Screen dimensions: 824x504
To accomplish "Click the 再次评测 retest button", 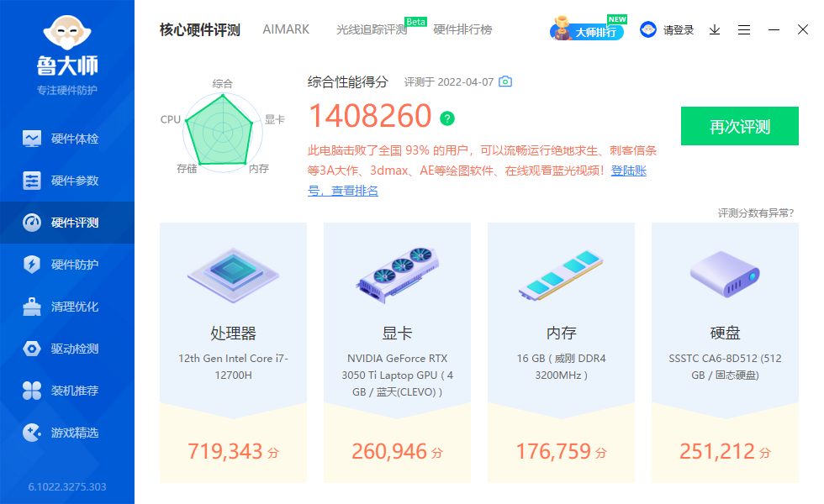I will (739, 125).
